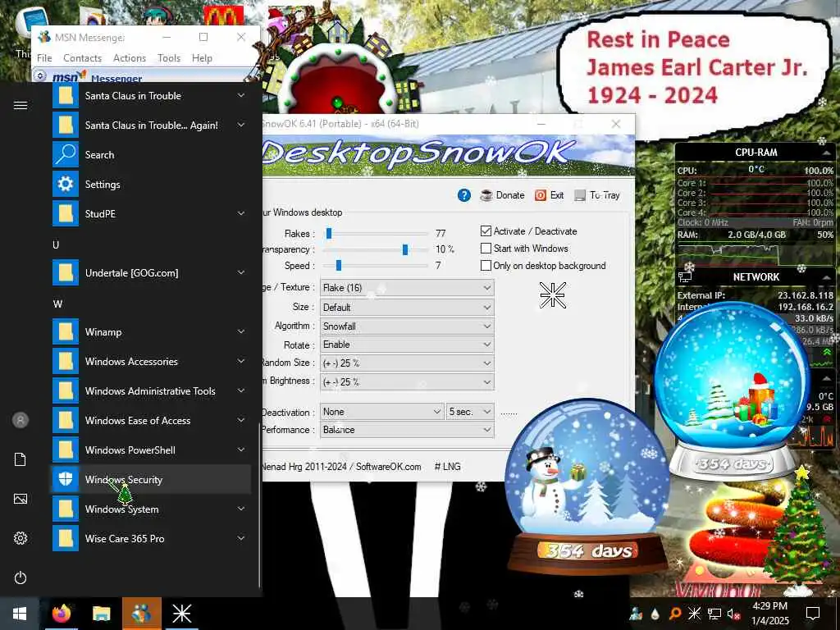
Task: Open the Deactivation dropdown set to None
Action: pos(382,412)
